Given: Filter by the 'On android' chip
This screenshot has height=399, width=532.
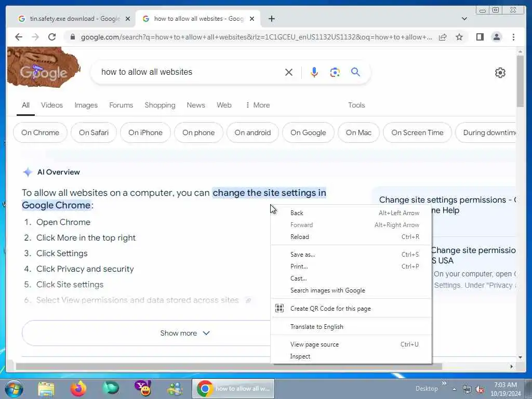Looking at the screenshot, I should (x=252, y=132).
